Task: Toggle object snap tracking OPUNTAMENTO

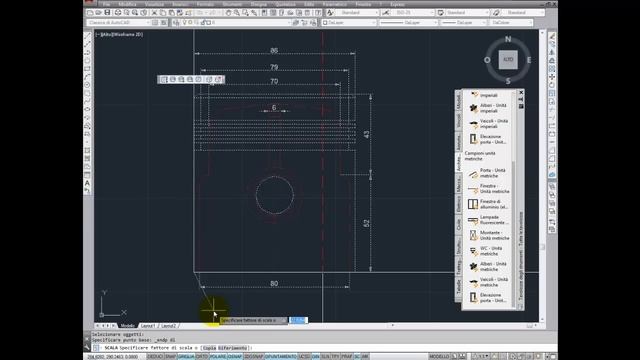Action: [x=281, y=357]
